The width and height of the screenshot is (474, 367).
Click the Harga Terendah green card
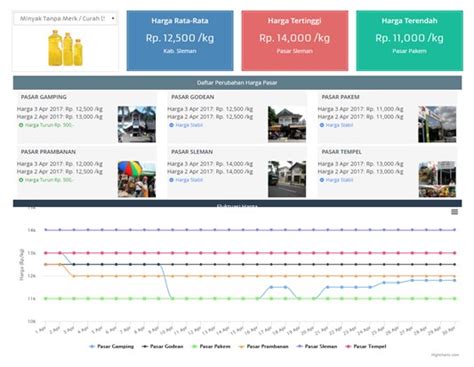[409, 41]
